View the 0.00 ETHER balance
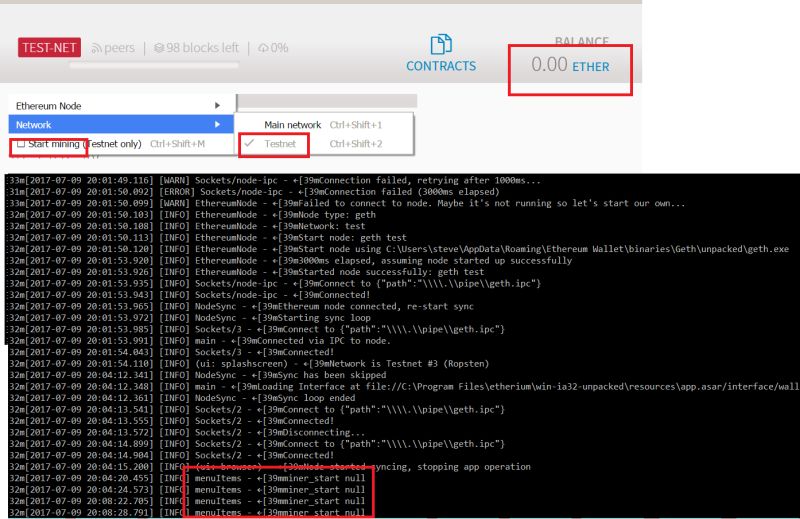800x519 pixels. pos(570,65)
